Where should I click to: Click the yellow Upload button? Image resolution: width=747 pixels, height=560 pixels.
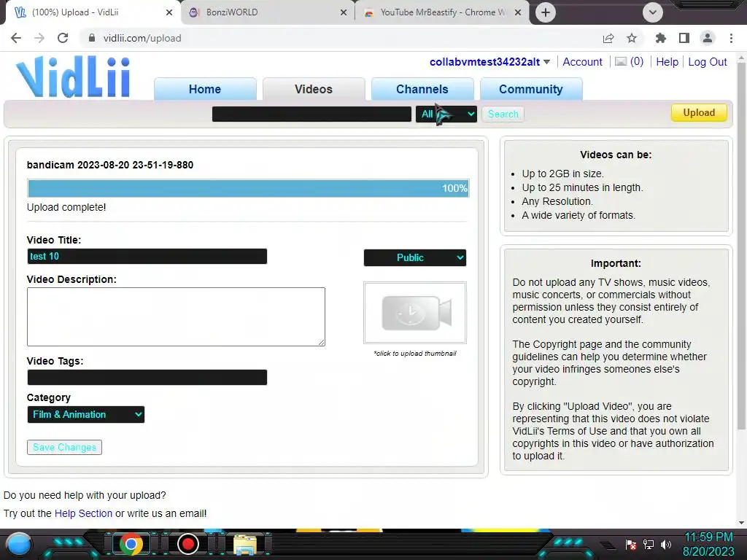click(699, 113)
